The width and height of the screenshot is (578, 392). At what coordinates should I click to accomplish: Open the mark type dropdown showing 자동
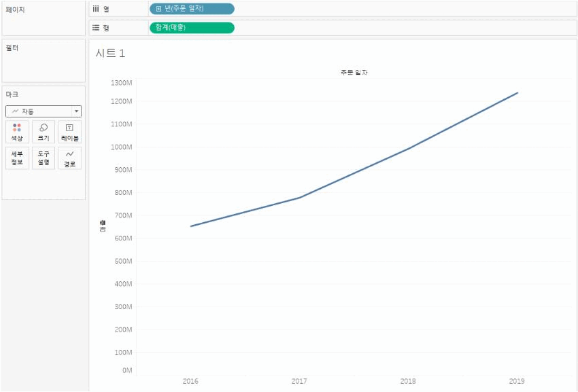point(44,111)
